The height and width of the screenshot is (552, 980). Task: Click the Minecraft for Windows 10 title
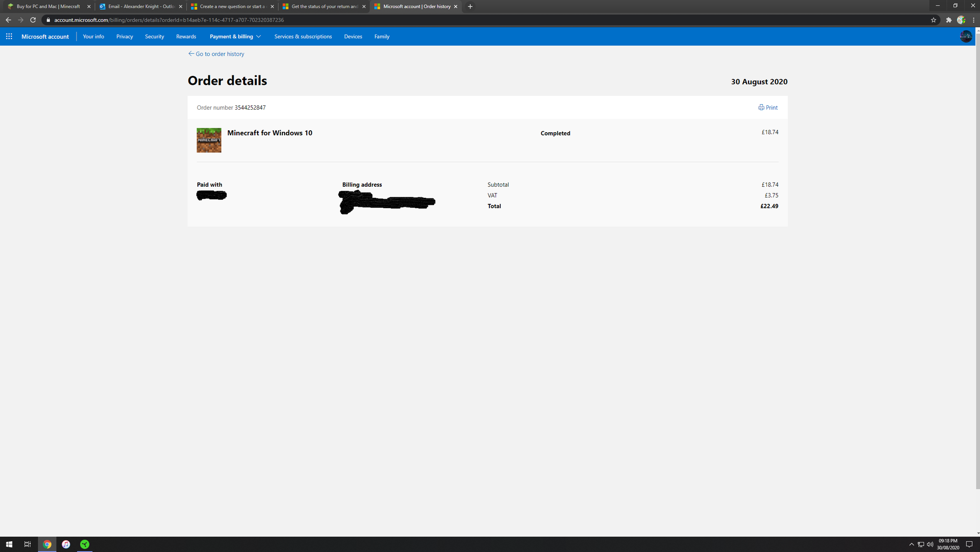tap(269, 133)
